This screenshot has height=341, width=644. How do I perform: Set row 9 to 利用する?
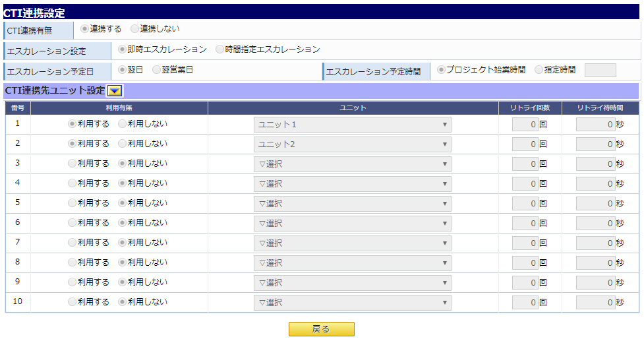tap(72, 282)
